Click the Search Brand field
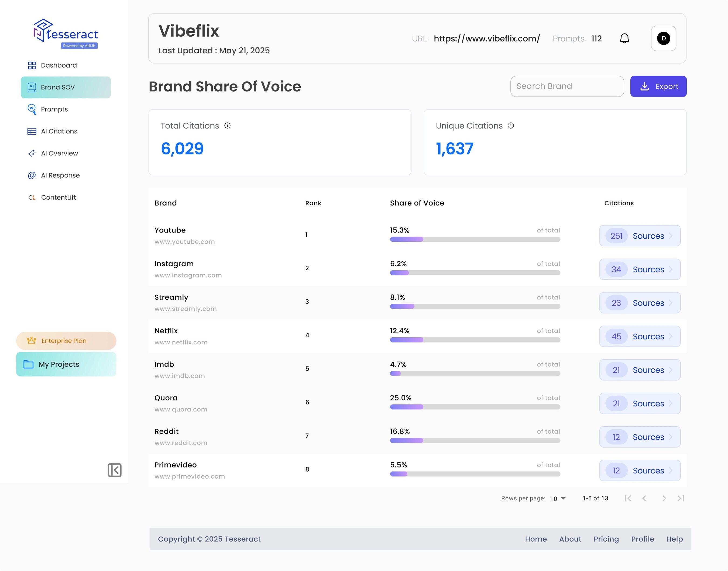Image resolution: width=728 pixels, height=571 pixels. (567, 86)
